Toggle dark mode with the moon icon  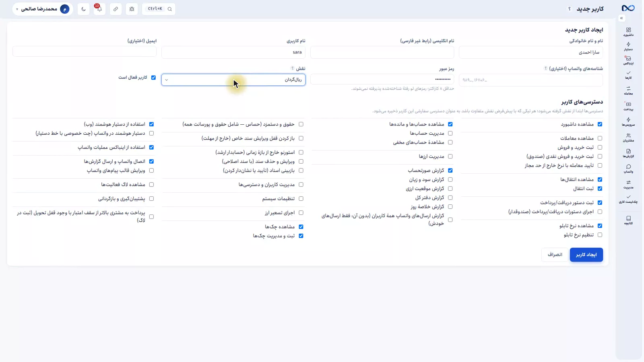tap(83, 9)
